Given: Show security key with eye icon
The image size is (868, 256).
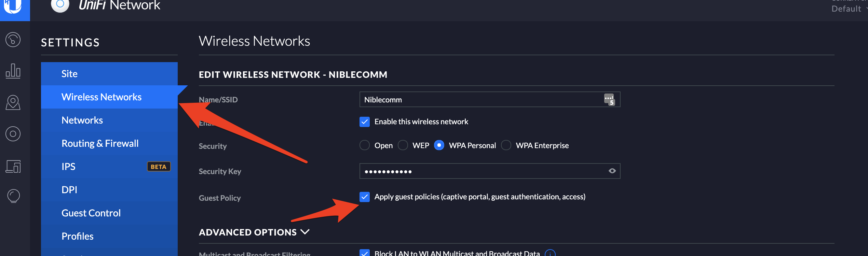Looking at the screenshot, I should pos(612,171).
